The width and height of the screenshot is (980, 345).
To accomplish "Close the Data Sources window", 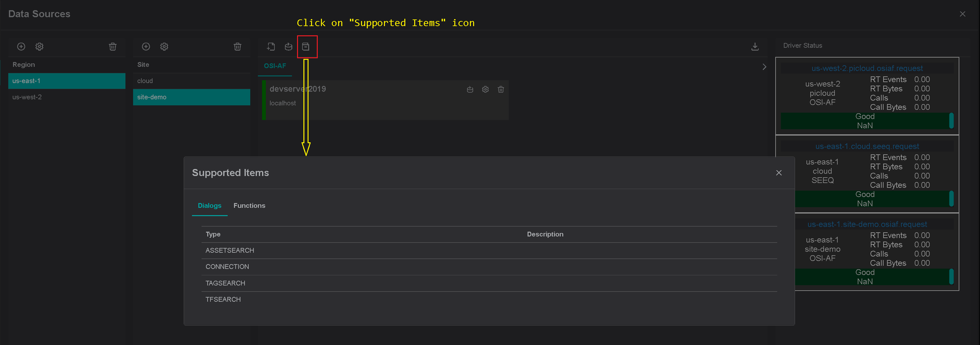I will pos(962,14).
